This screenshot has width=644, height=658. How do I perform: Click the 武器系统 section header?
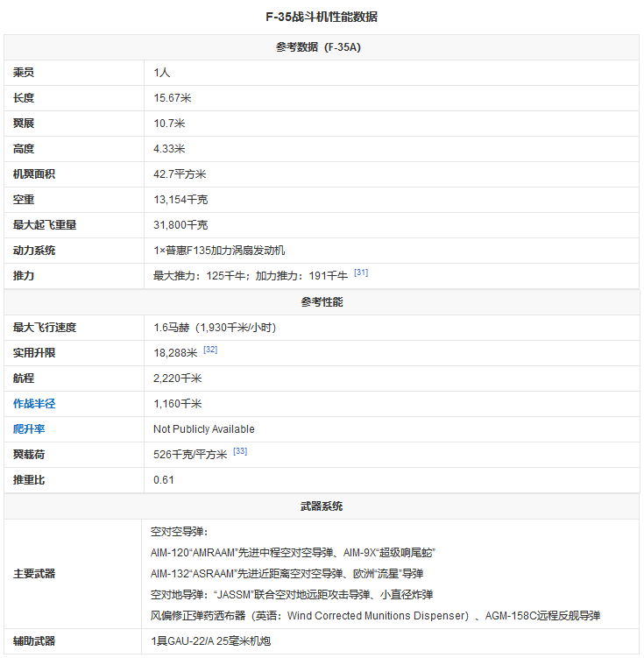pos(322,506)
